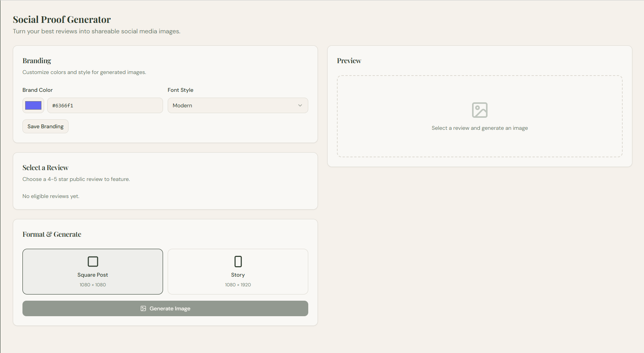Select the Story format option
Screen dimensions: 644x353
[x=238, y=272]
